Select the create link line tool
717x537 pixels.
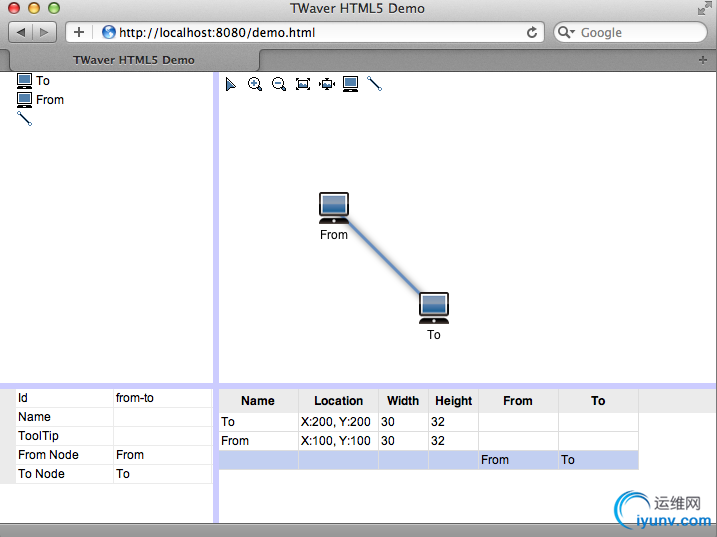[x=375, y=84]
